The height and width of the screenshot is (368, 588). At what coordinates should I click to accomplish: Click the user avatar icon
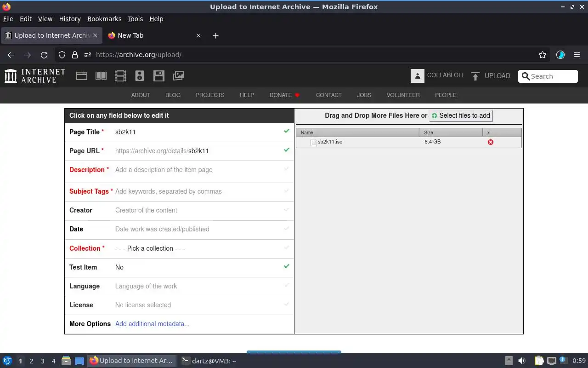click(x=417, y=76)
